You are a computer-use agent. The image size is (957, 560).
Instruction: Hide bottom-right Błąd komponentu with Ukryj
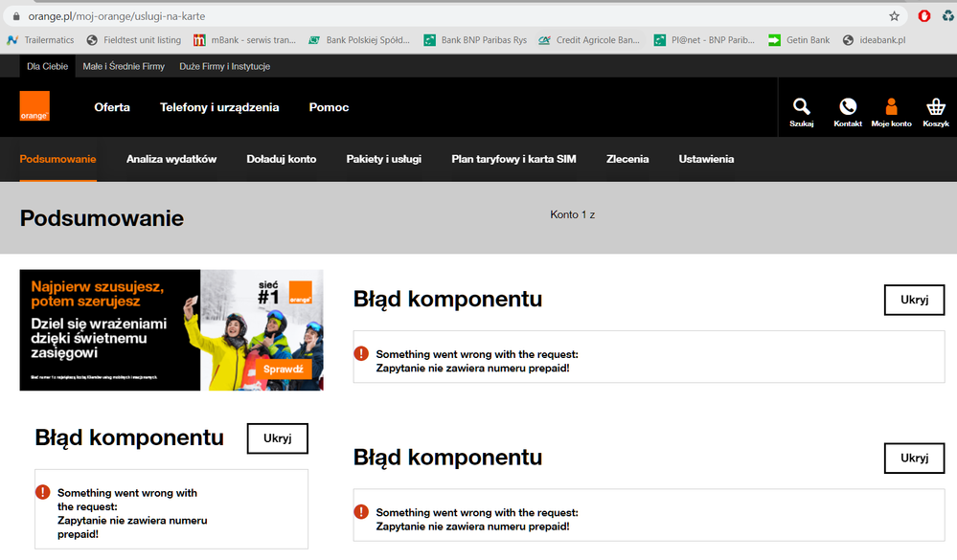click(914, 459)
